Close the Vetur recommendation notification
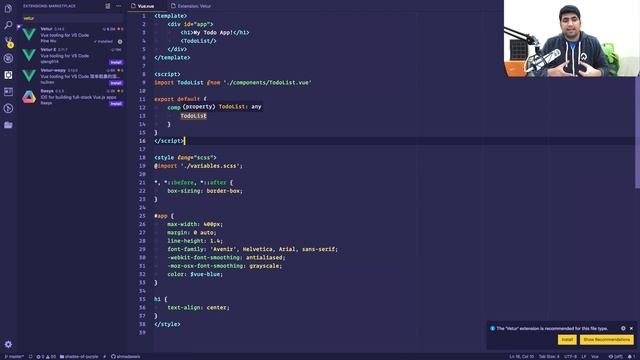640x360 pixels. 631,328
